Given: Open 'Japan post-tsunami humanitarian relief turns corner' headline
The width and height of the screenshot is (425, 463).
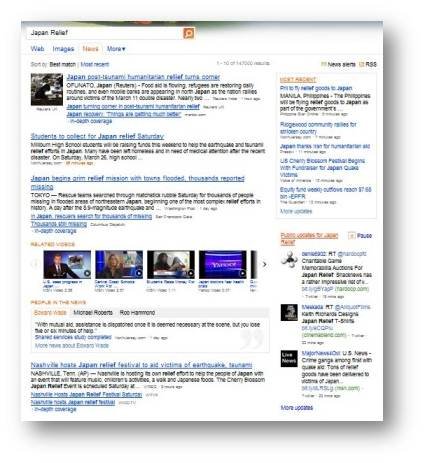Looking at the screenshot, I should [143, 77].
